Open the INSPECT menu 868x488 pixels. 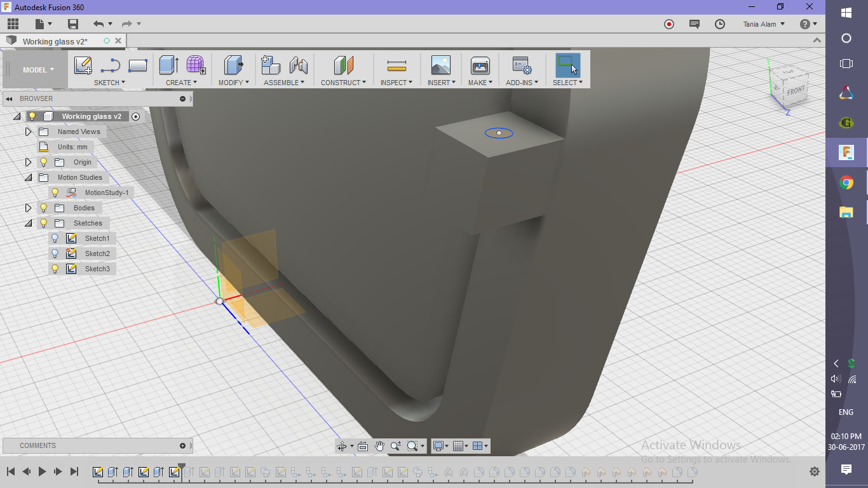coord(397,83)
